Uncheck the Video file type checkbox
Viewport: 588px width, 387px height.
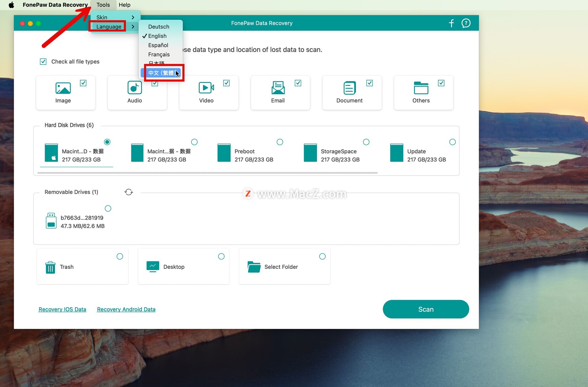click(226, 83)
